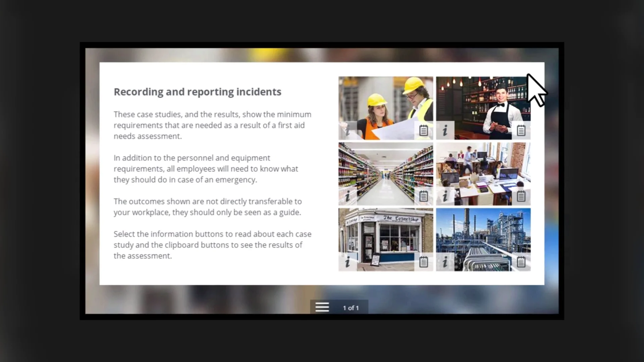Open info for supermarket aisle case study
Image resolution: width=644 pixels, height=362 pixels.
[x=347, y=196]
